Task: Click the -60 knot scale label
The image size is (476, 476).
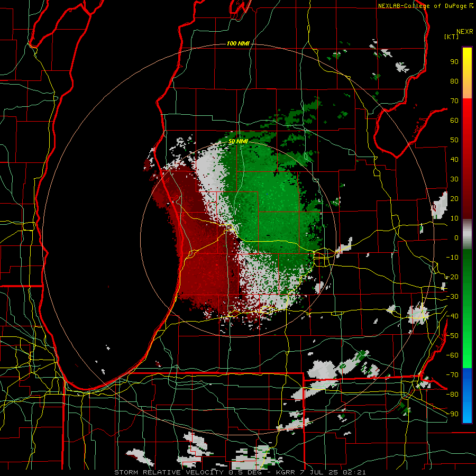Action: [x=452, y=355]
